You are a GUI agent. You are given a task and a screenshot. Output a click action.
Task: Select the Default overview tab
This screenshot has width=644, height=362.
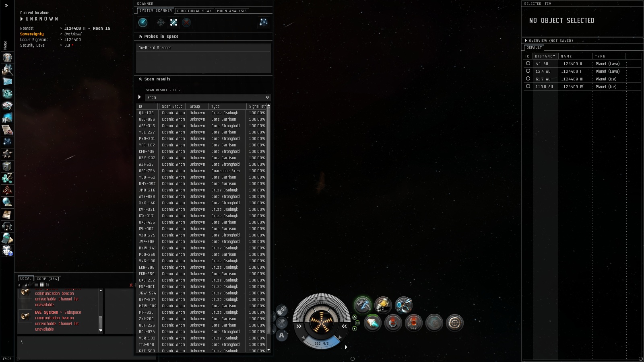(x=534, y=47)
